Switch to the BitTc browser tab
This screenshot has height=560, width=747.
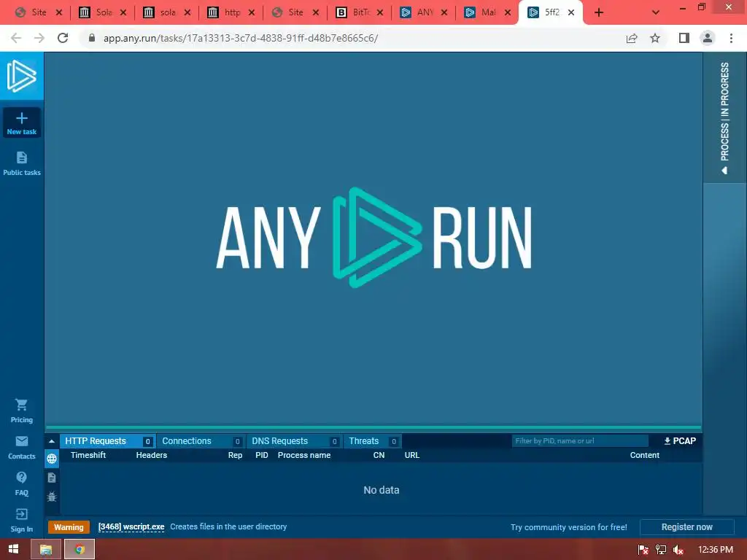tap(360, 12)
